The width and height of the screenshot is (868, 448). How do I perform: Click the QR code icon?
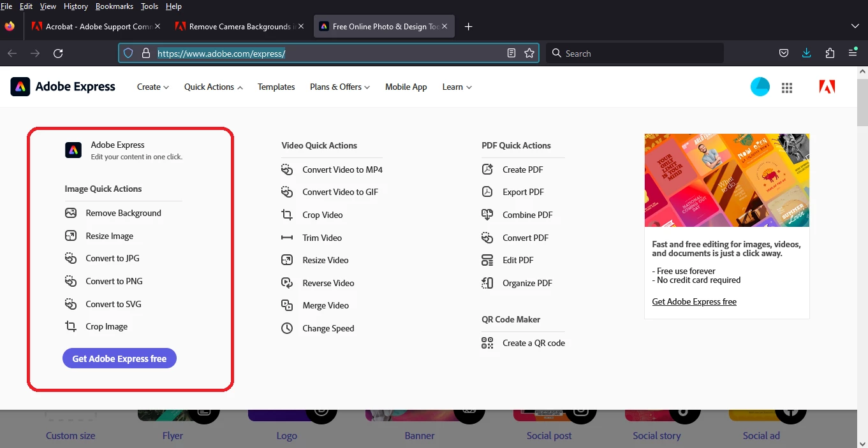[x=487, y=343]
